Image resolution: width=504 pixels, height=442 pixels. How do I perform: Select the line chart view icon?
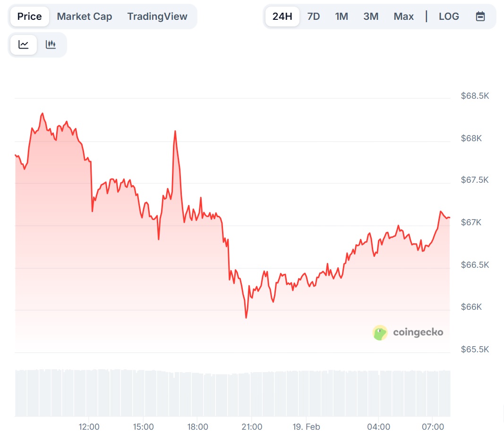click(24, 45)
